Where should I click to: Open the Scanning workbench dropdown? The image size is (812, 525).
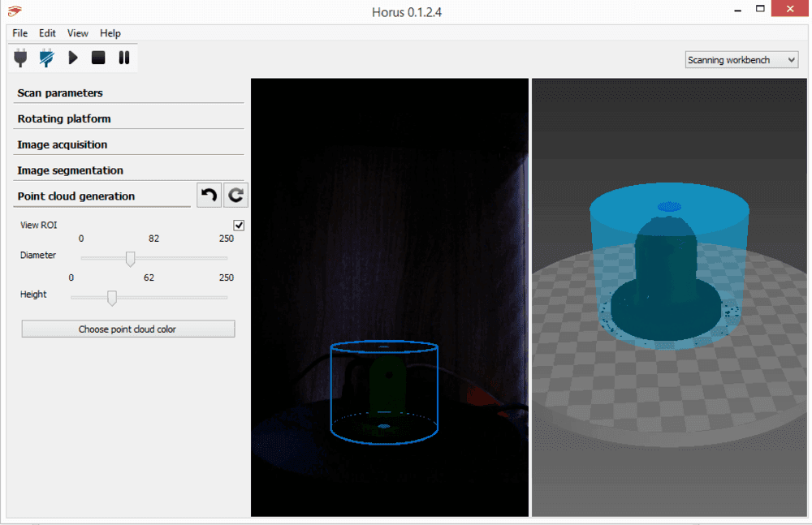[741, 60]
